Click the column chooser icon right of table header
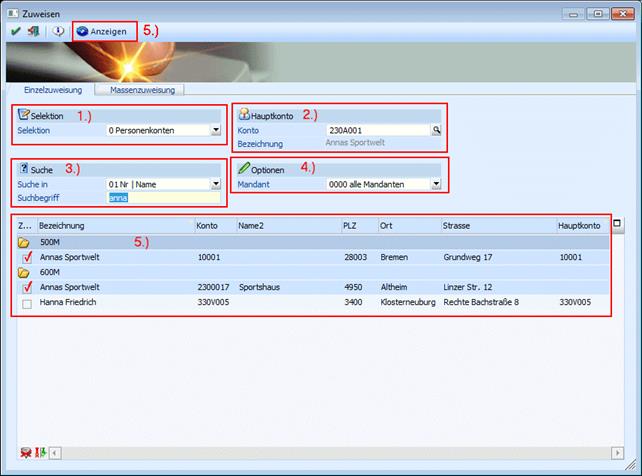Viewport: 642px width, 476px height. [x=617, y=224]
